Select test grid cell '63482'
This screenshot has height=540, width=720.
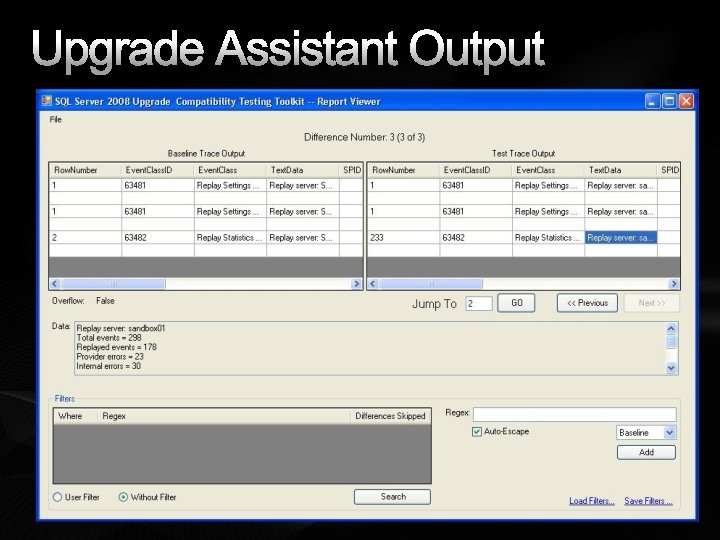(476, 237)
